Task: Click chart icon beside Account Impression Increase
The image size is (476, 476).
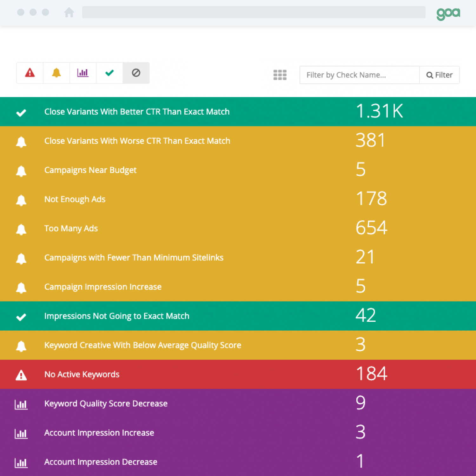Action: pos(21,434)
